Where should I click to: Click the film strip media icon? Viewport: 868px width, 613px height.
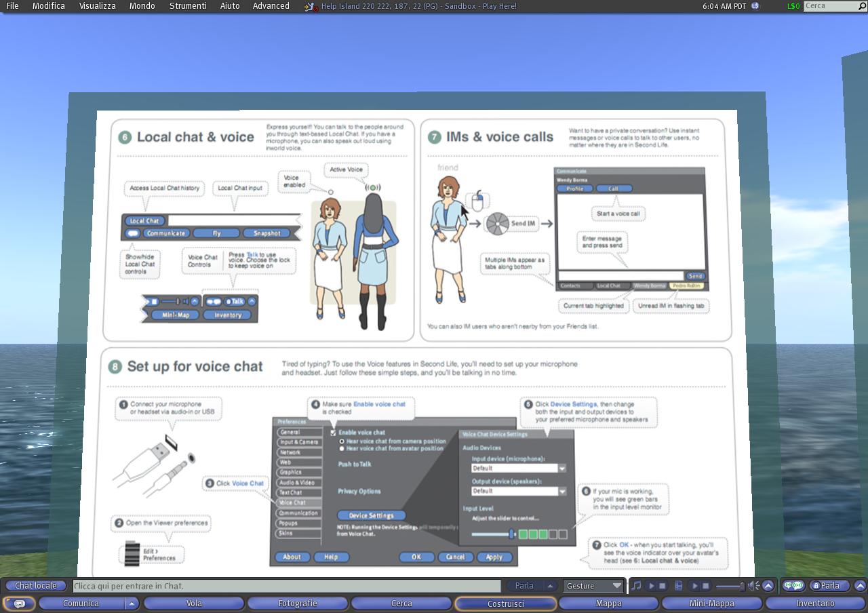[679, 586]
